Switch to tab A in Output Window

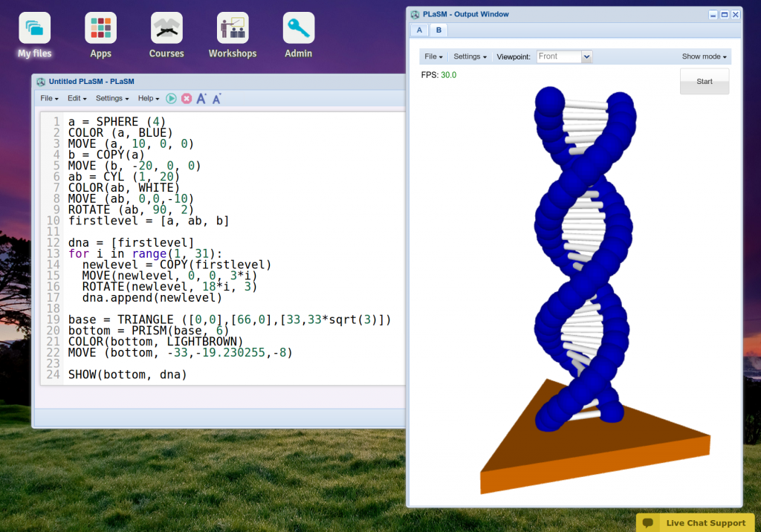(x=419, y=30)
